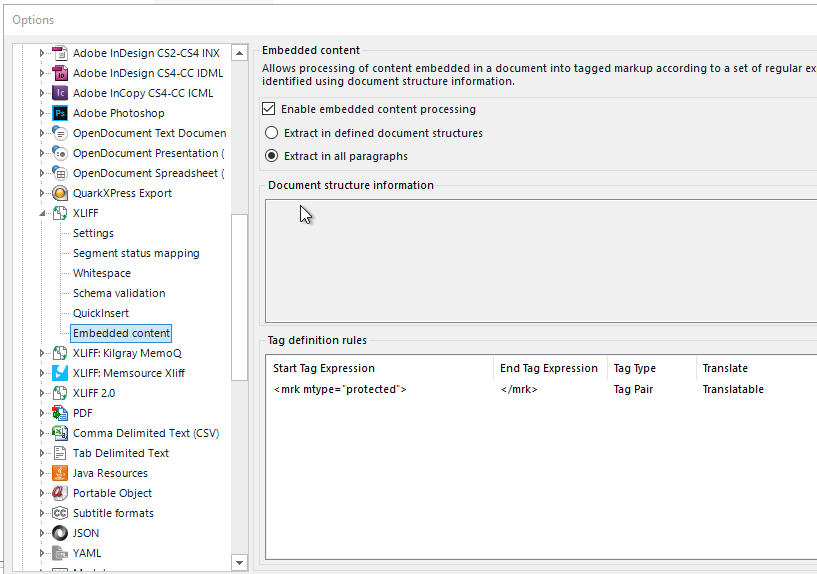Select Extract in defined document structures
The image size is (817, 574).
[271, 133]
